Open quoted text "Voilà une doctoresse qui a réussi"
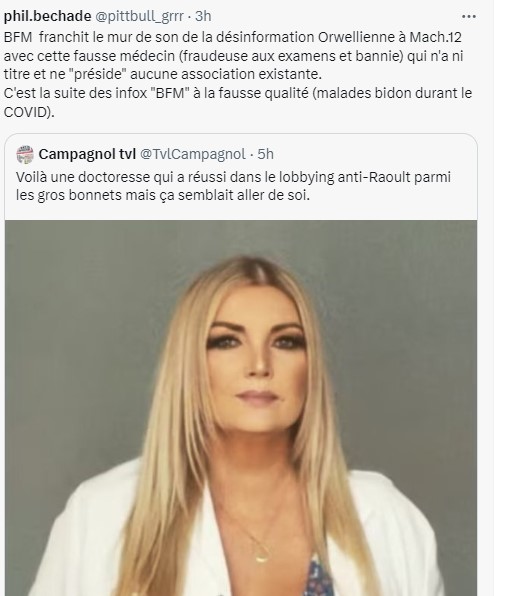The height and width of the screenshot is (596, 517). point(233,177)
